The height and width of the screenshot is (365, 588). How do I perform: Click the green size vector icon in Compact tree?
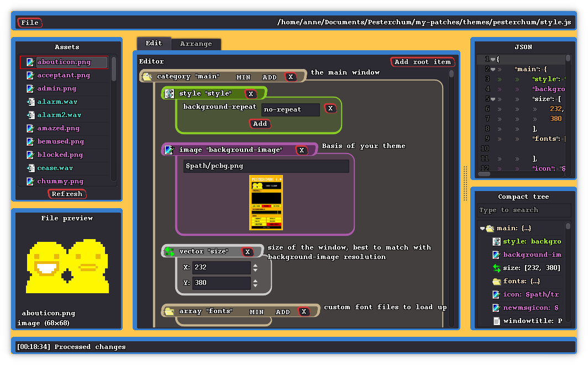496,268
